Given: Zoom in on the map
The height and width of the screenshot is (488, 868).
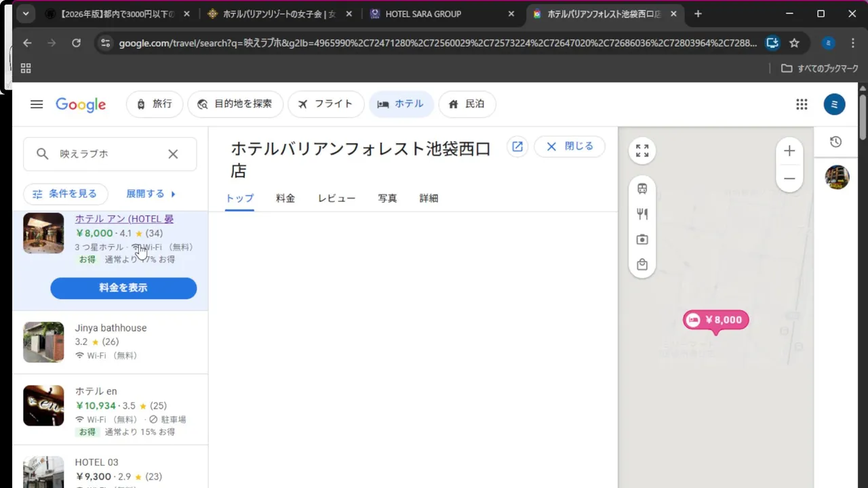Looking at the screenshot, I should (x=789, y=151).
